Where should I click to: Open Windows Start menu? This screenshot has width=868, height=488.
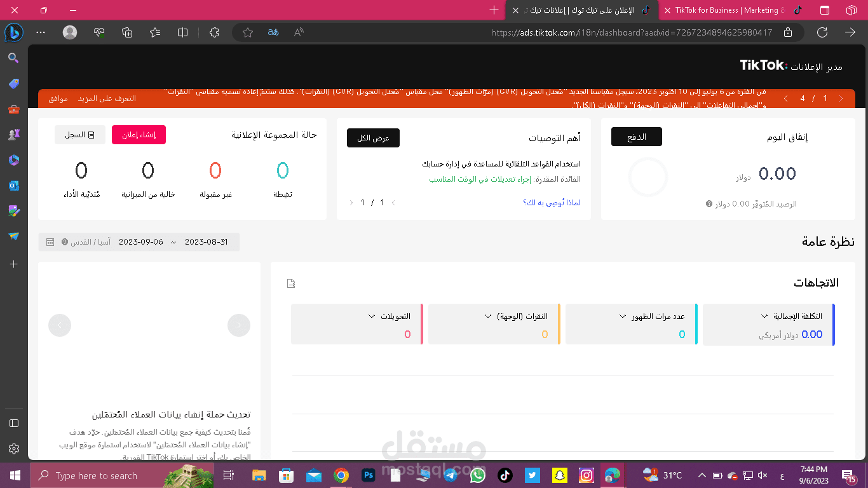point(15,475)
